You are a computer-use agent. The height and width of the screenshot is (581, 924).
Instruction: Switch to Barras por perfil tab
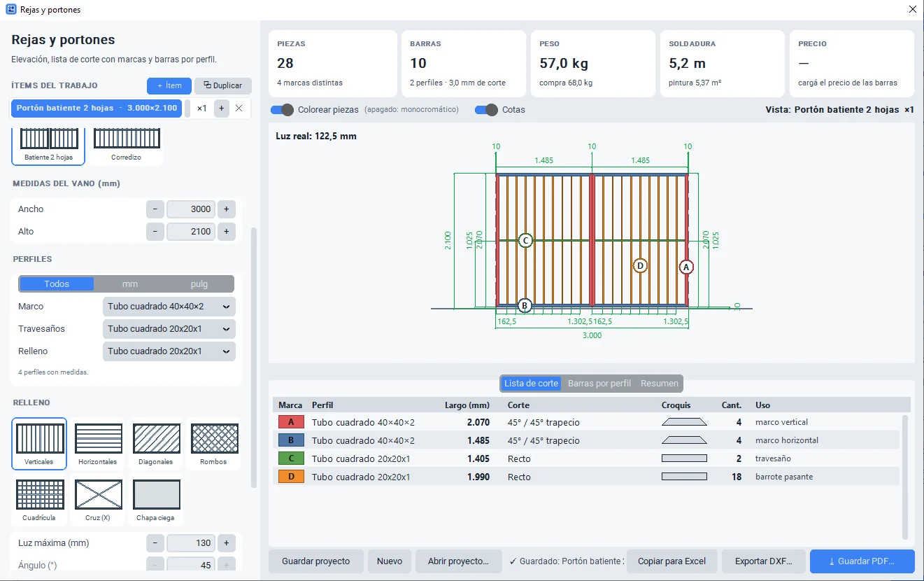pyautogui.click(x=599, y=384)
